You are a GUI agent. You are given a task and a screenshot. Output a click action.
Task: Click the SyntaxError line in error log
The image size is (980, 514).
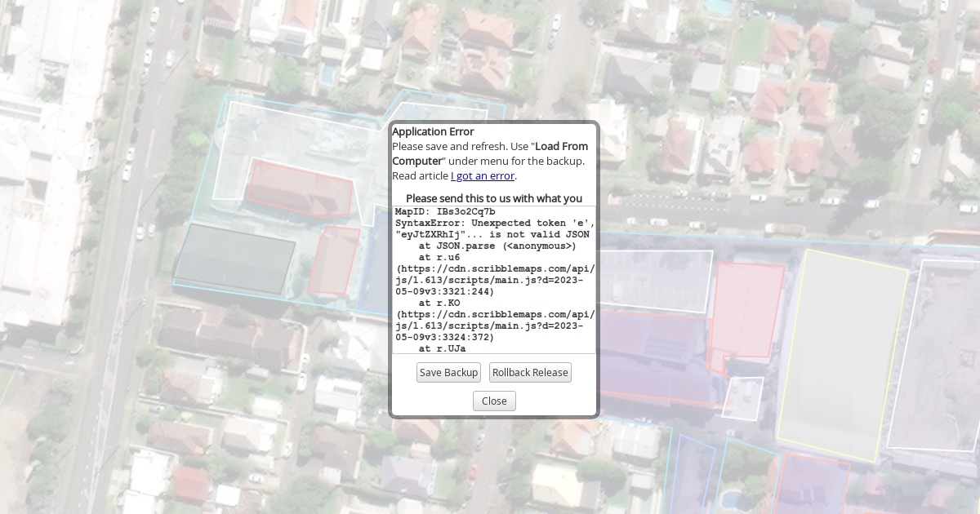pos(494,223)
